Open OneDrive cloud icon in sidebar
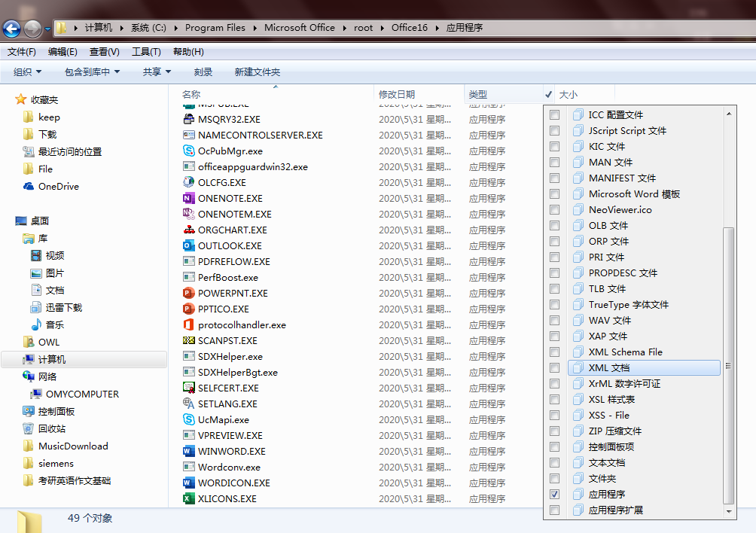756x533 pixels. pos(29,187)
